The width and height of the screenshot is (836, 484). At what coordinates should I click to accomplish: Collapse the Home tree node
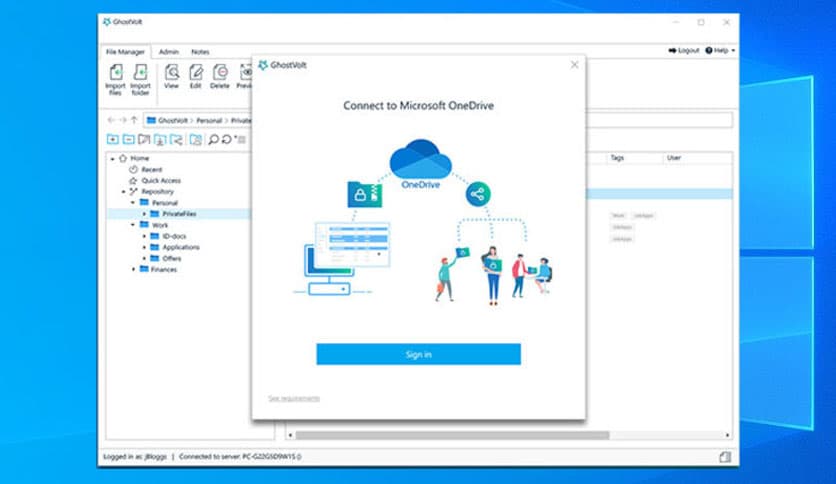pyautogui.click(x=112, y=158)
